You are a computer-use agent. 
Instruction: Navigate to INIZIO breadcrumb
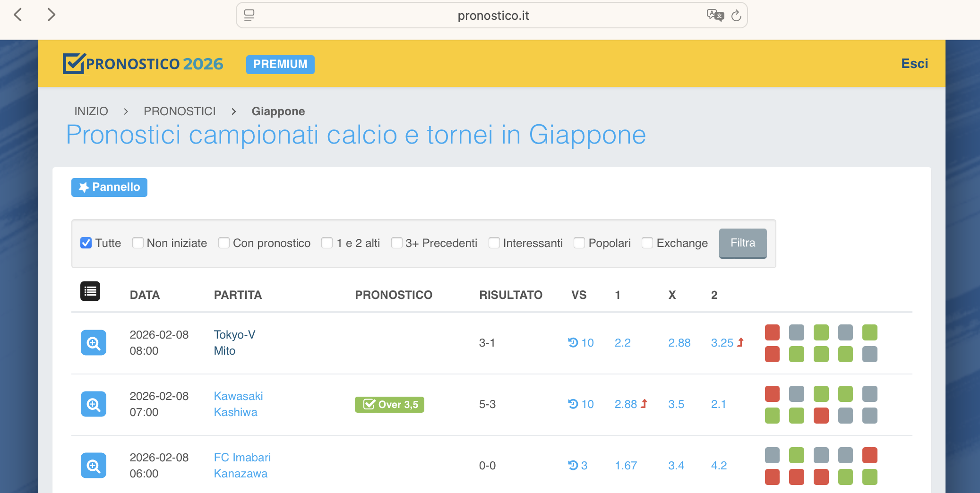tap(91, 111)
